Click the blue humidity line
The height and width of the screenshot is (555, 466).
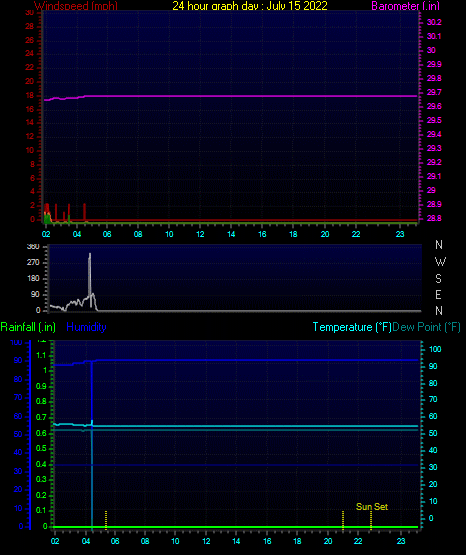pyautogui.click(x=248, y=360)
